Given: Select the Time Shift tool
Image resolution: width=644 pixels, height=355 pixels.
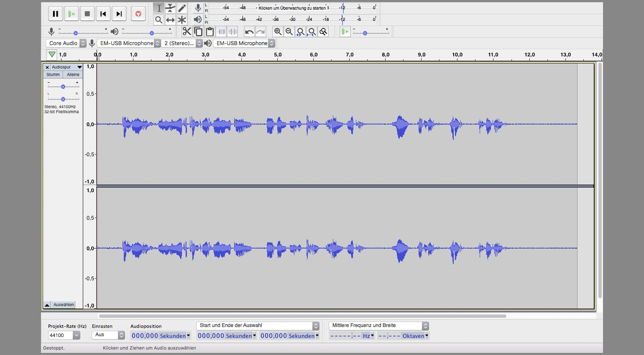Looking at the screenshot, I should point(170,20).
